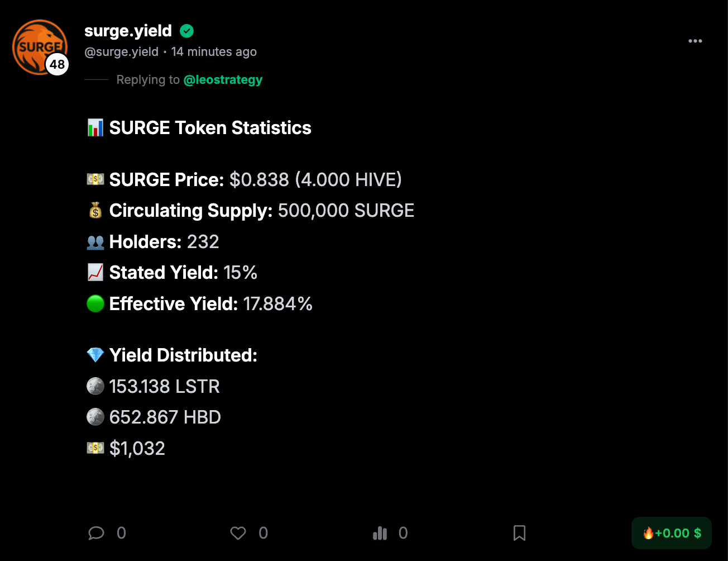Screen dimensions: 728x561
Task: Click the comment reply bubble icon
Action: [x=96, y=533]
